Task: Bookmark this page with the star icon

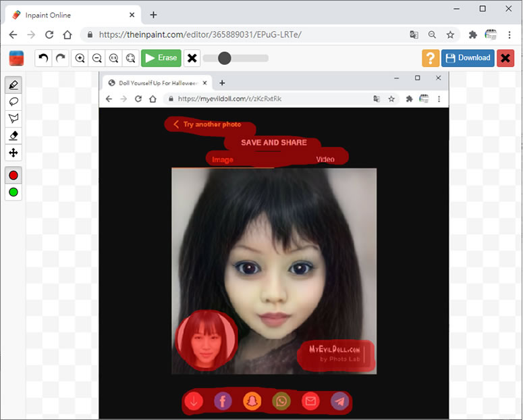Action: (450, 34)
